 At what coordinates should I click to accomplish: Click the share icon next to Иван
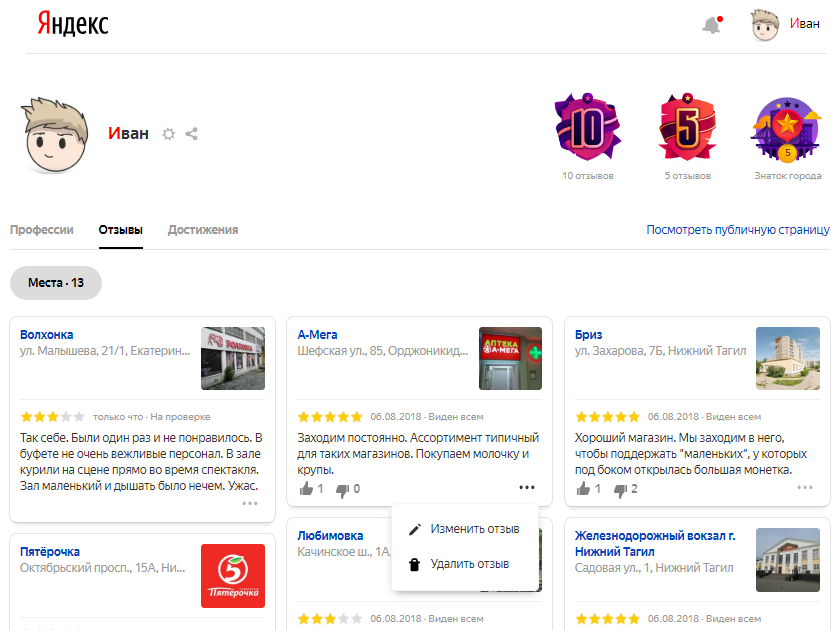[x=192, y=133]
